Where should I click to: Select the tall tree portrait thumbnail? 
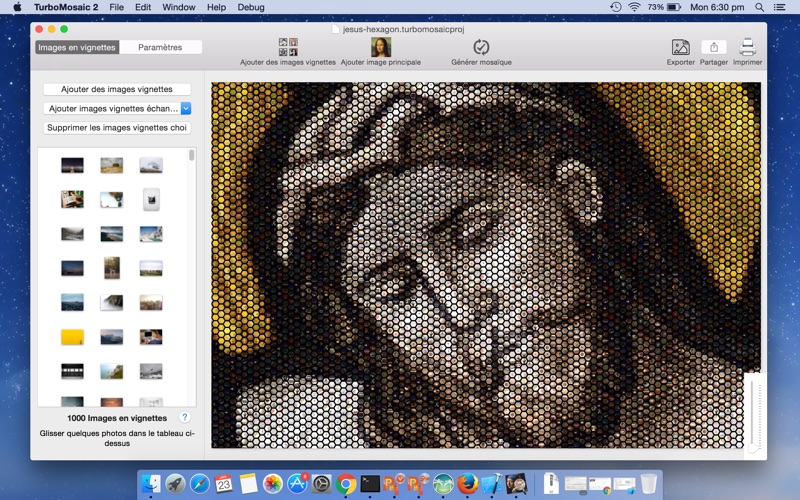(112, 268)
